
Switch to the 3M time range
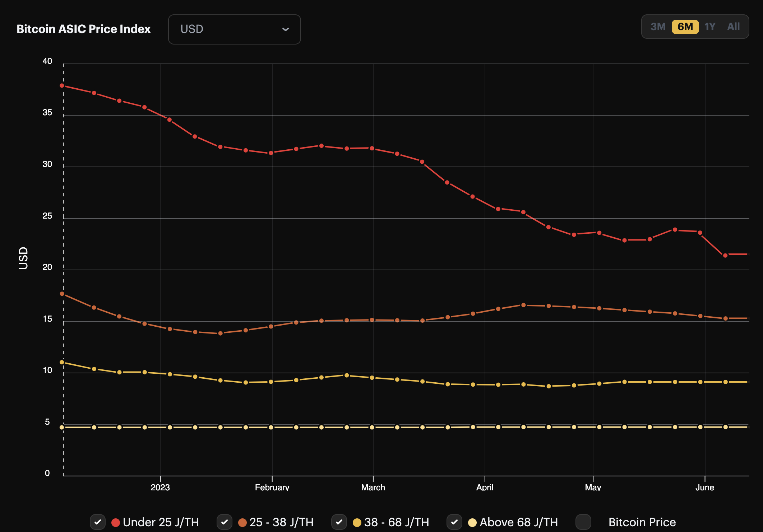coord(659,26)
